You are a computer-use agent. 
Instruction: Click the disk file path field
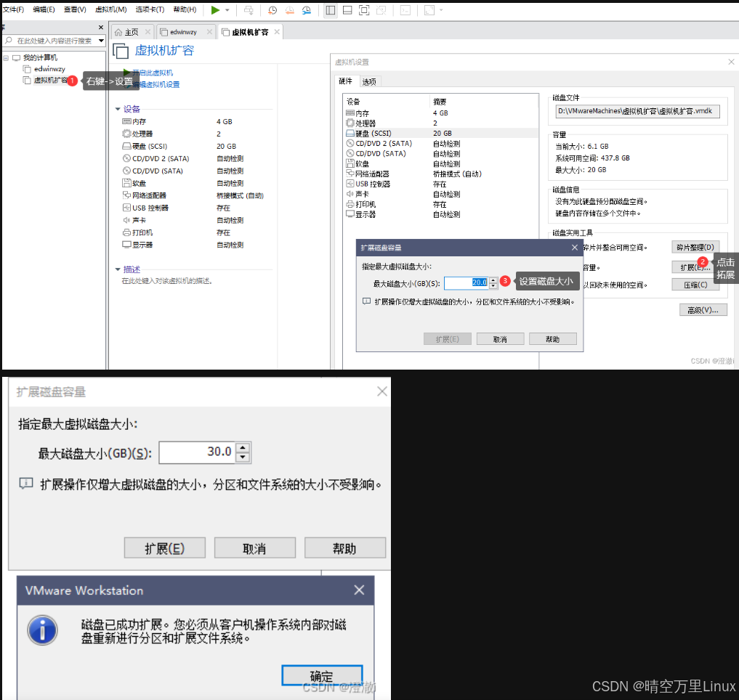(637, 111)
